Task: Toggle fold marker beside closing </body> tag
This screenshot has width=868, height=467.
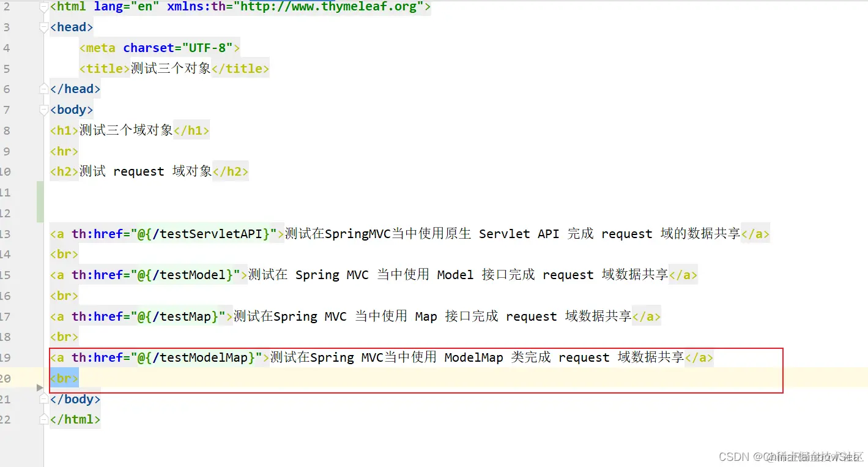Action: pos(43,399)
